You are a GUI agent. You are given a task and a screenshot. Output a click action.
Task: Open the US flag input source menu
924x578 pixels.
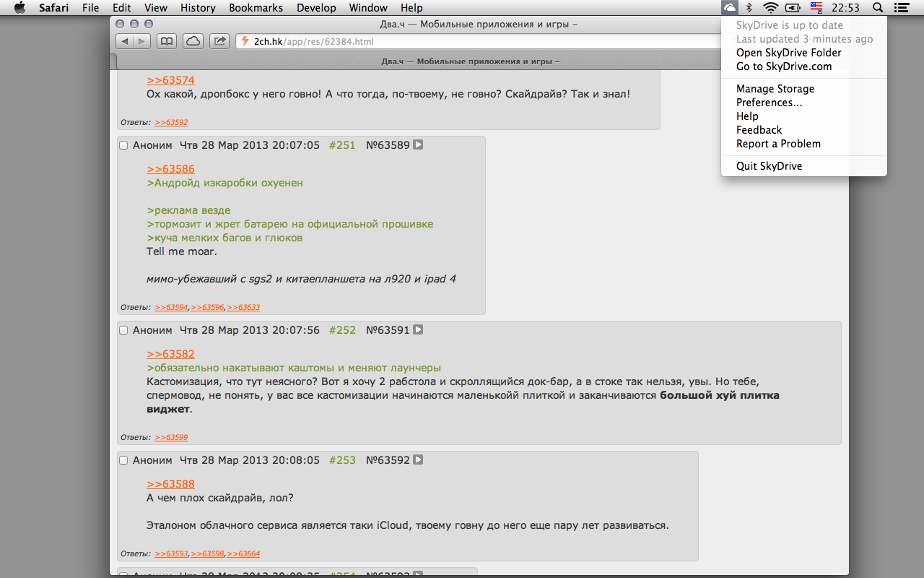[x=816, y=8]
